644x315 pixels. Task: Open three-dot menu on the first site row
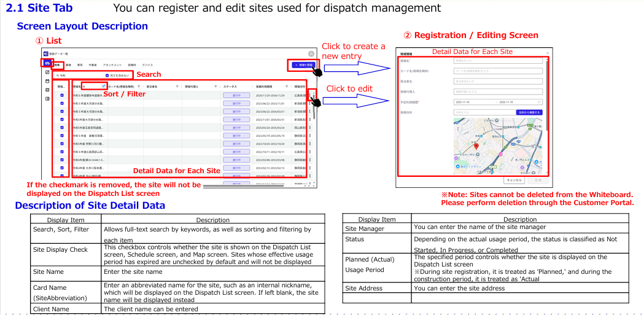(x=310, y=96)
